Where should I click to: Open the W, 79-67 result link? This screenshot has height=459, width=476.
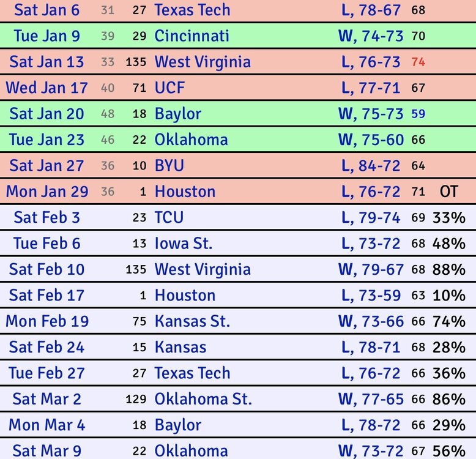(x=371, y=269)
